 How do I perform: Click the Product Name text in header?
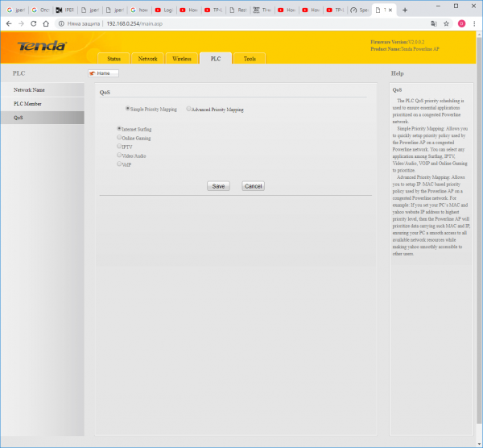(405, 49)
